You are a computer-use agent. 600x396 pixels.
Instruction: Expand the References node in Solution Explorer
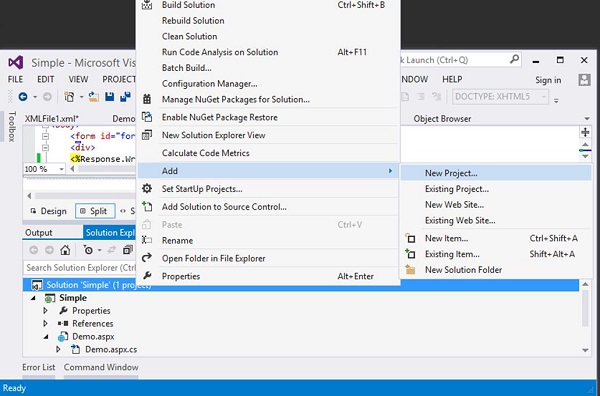[x=46, y=324]
